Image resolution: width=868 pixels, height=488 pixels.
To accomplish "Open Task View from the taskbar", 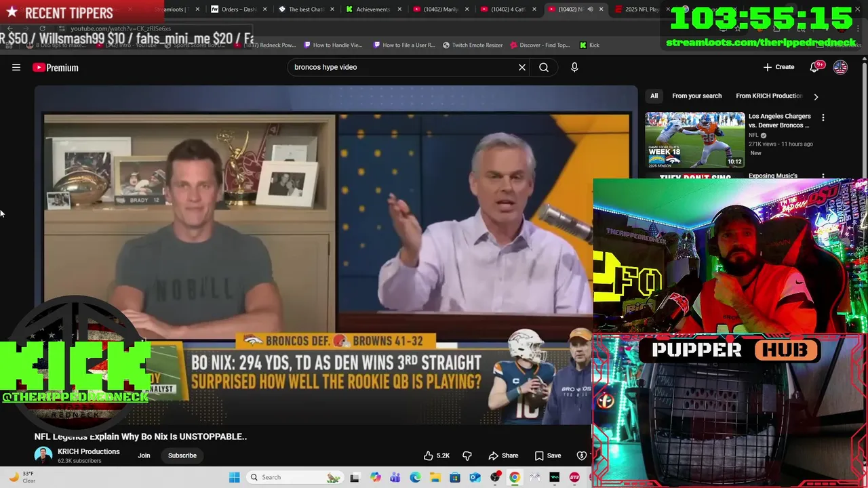I will point(355,477).
